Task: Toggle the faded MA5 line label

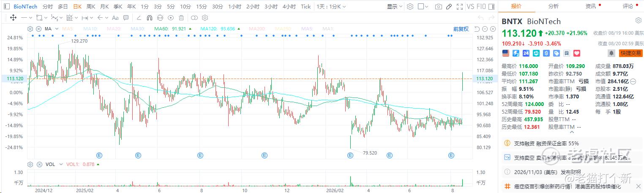Action: coord(68,29)
